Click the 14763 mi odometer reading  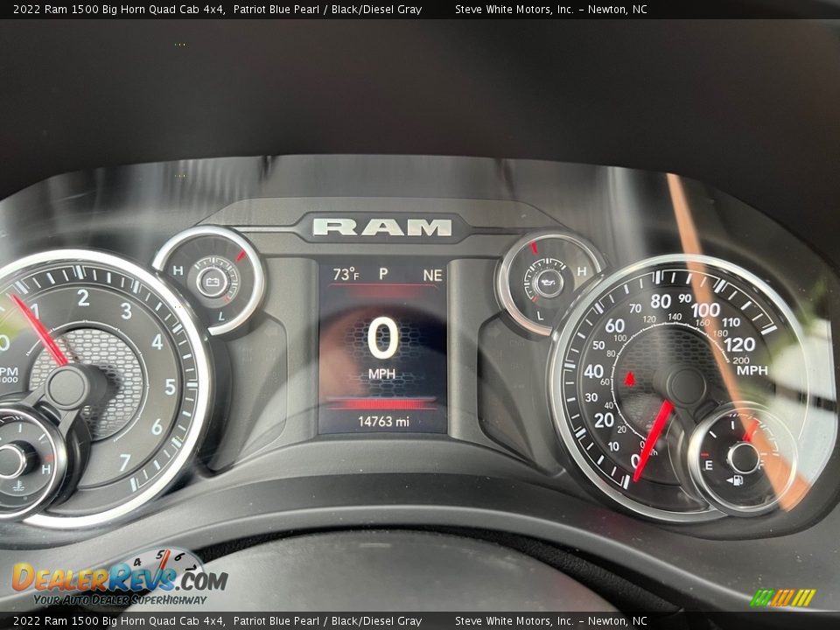[x=383, y=422]
